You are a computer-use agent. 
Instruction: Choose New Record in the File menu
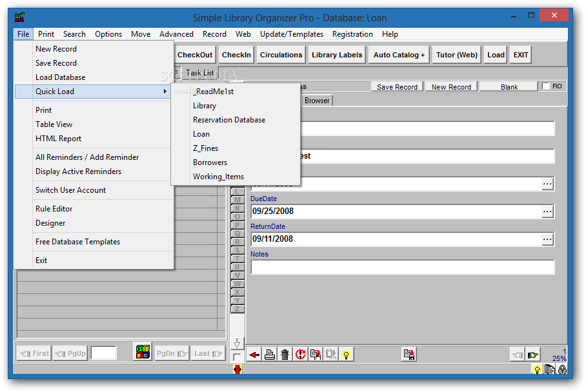tap(56, 49)
